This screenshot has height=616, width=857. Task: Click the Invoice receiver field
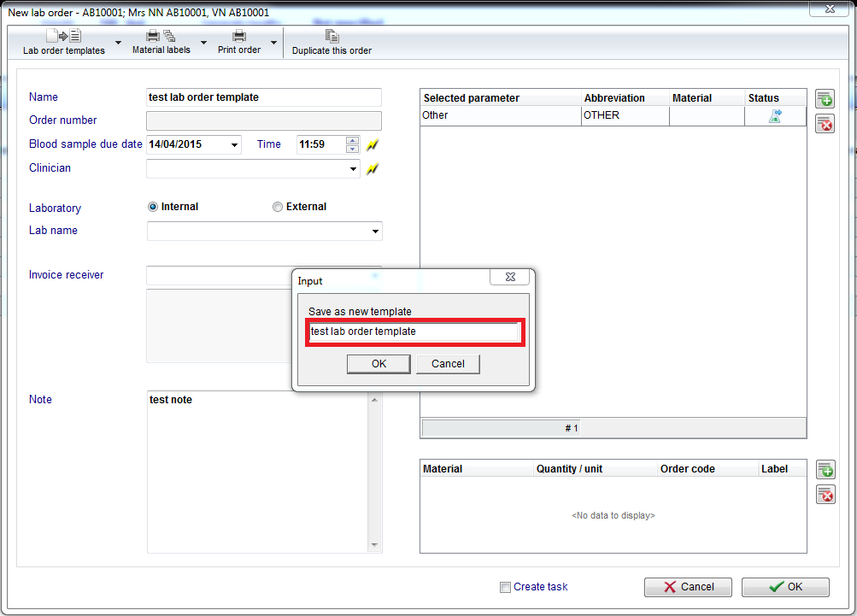tap(220, 275)
